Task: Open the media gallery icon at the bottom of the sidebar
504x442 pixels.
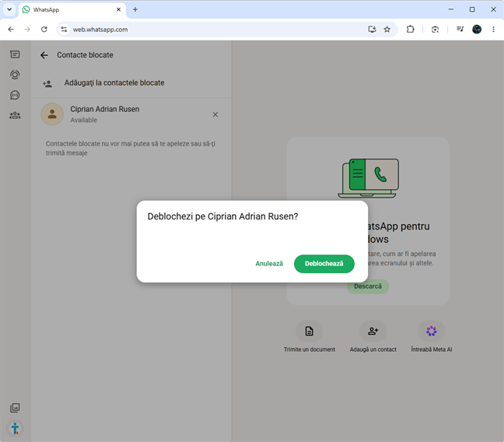Action: [15, 408]
